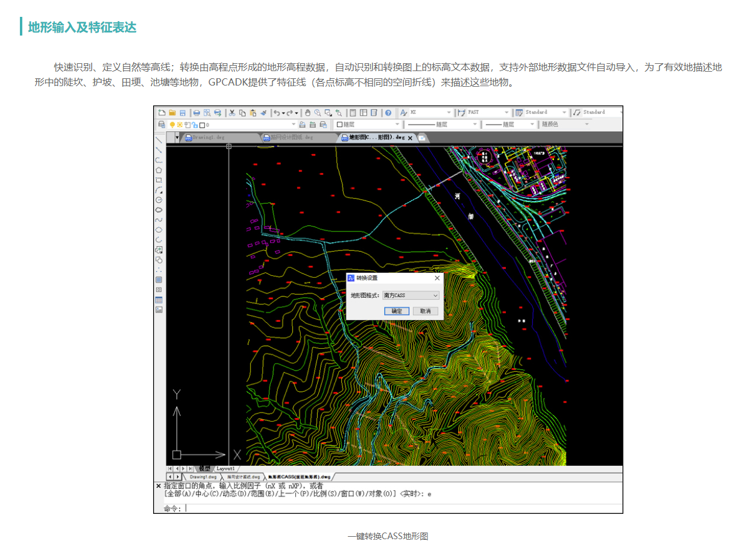
Task: Choose the Revision Cloud tool
Action: 159,210
